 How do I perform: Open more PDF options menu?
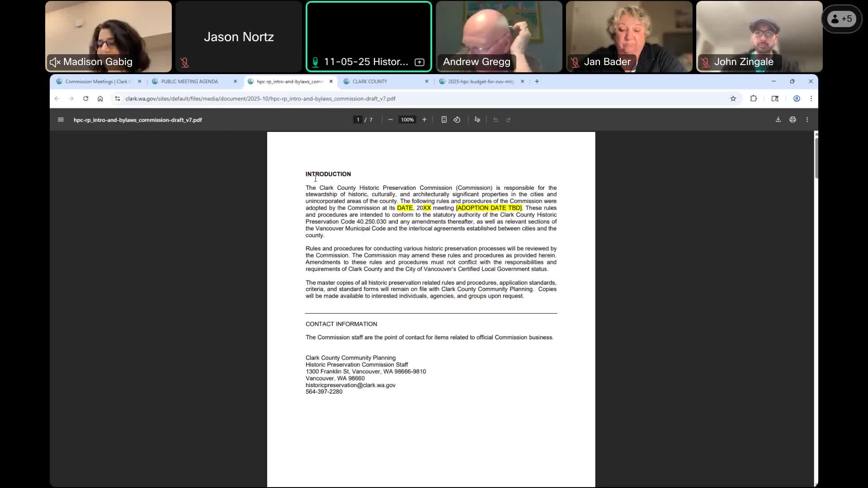(x=807, y=119)
